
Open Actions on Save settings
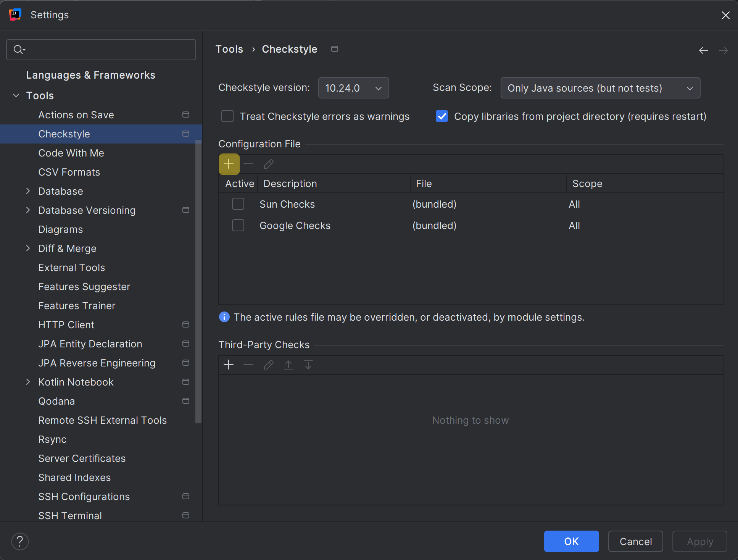click(x=76, y=115)
